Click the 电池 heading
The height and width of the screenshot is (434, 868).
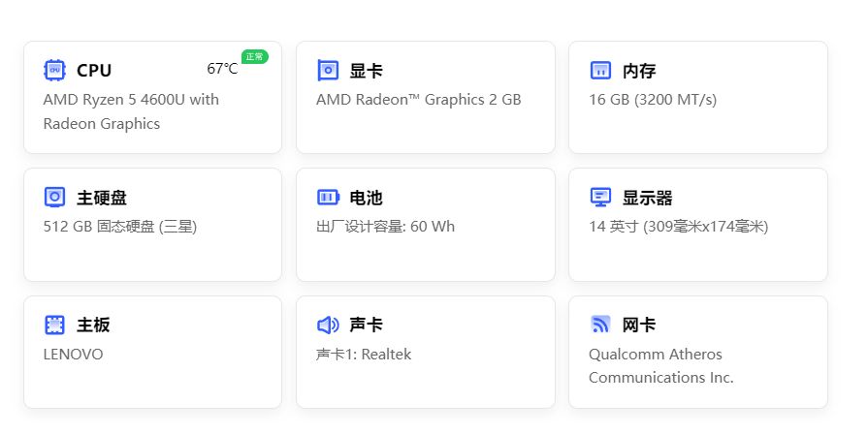[x=366, y=198]
